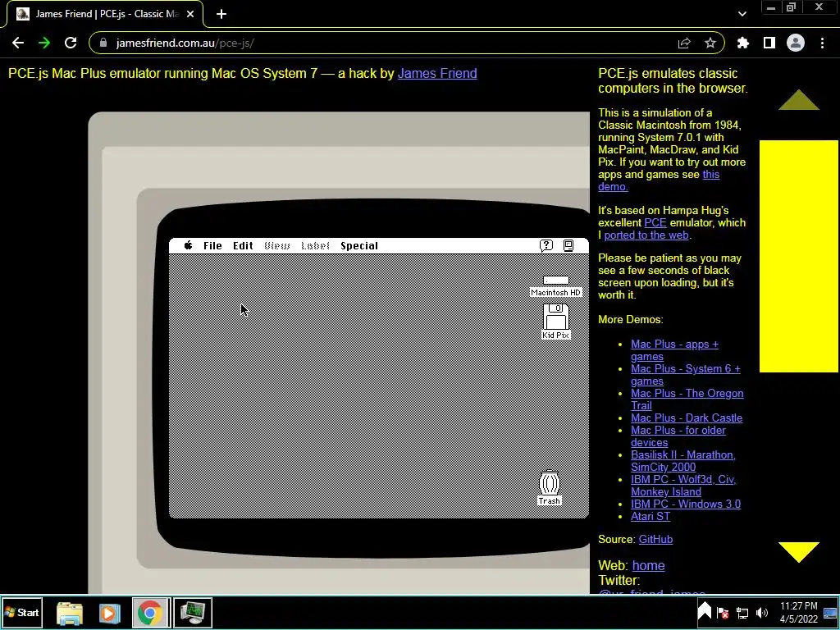840x630 pixels.
Task: Reload the page
Action: coord(71,43)
